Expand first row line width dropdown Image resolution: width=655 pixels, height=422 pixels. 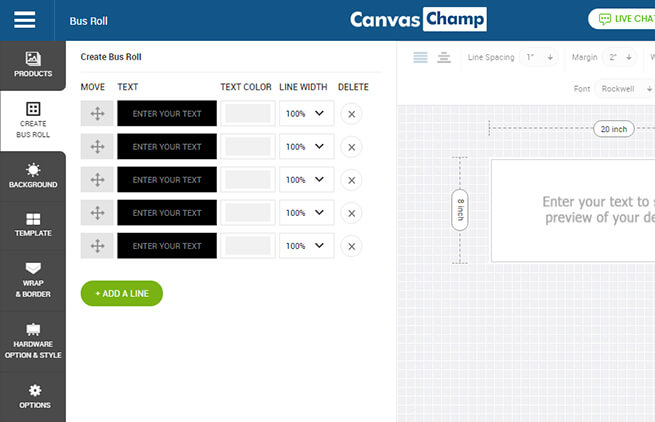(x=307, y=114)
